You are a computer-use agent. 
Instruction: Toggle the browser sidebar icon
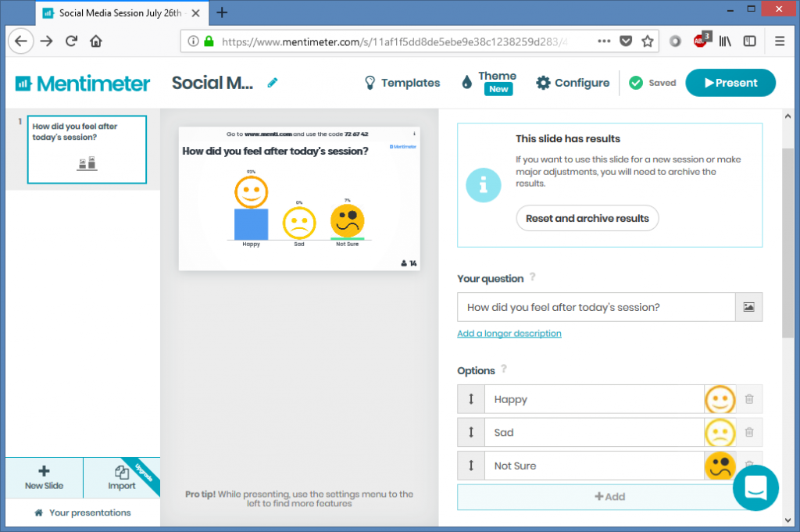(x=749, y=41)
